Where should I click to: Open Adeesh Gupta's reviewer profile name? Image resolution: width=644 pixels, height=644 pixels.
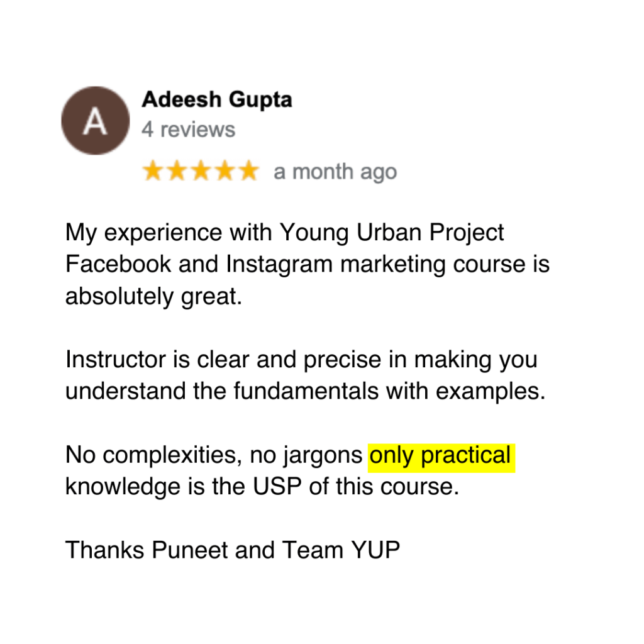pyautogui.click(x=216, y=99)
